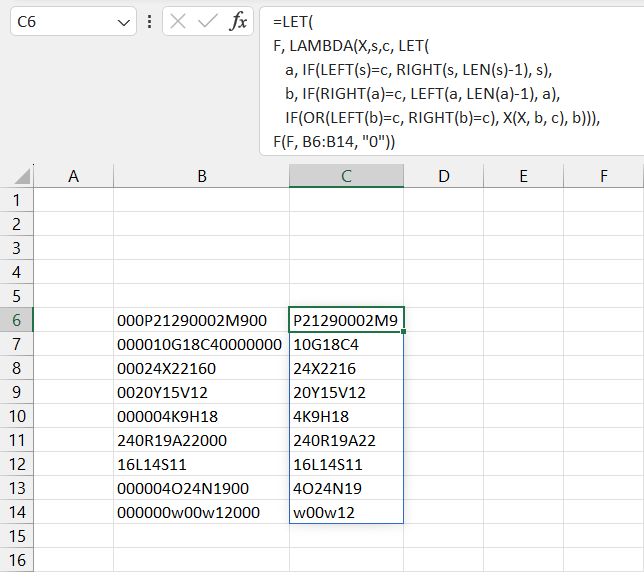
Task: Click empty cell A6
Action: pos(74,320)
